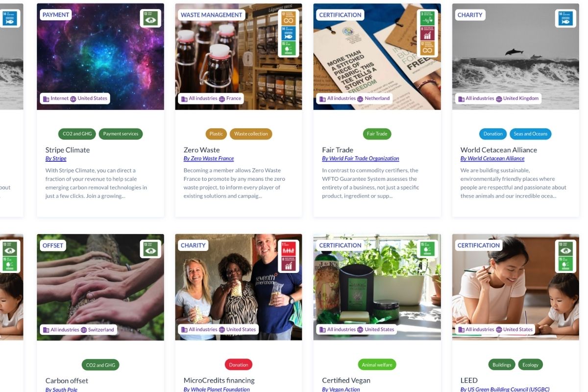Screen dimensions: 588x392
Task: Follow the By Zero Waste France link
Action: tap(209, 158)
